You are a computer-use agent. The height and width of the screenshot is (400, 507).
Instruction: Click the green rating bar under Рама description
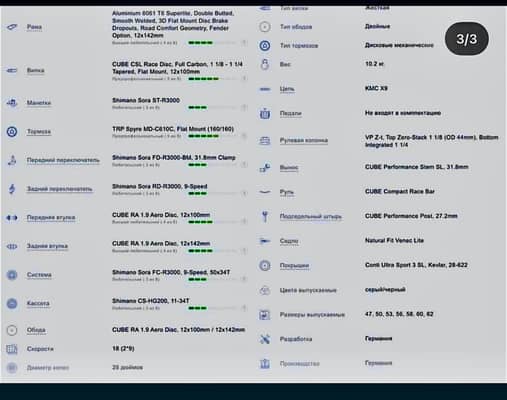click(x=200, y=43)
